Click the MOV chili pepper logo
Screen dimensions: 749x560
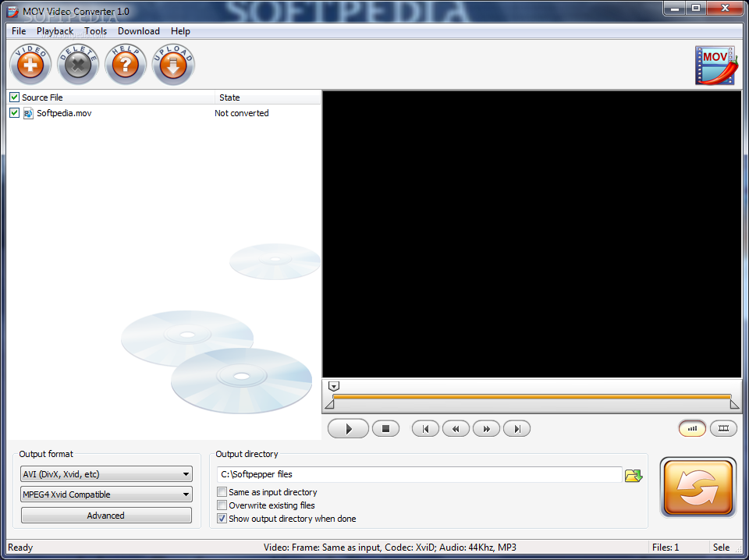(716, 66)
